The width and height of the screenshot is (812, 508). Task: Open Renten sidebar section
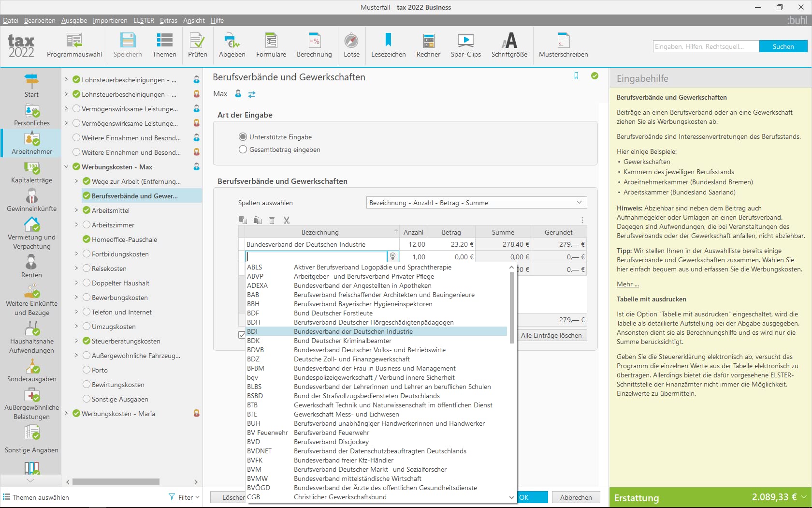[x=31, y=267]
